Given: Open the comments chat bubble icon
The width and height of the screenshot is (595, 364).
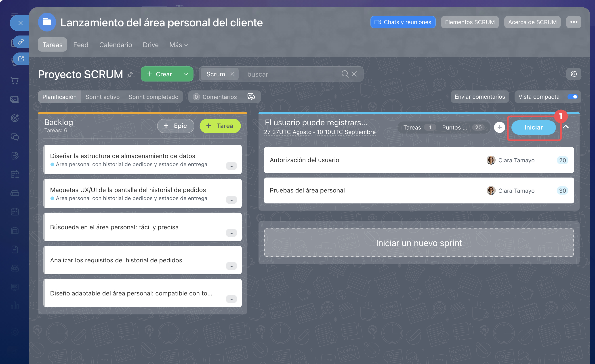Looking at the screenshot, I should [251, 96].
